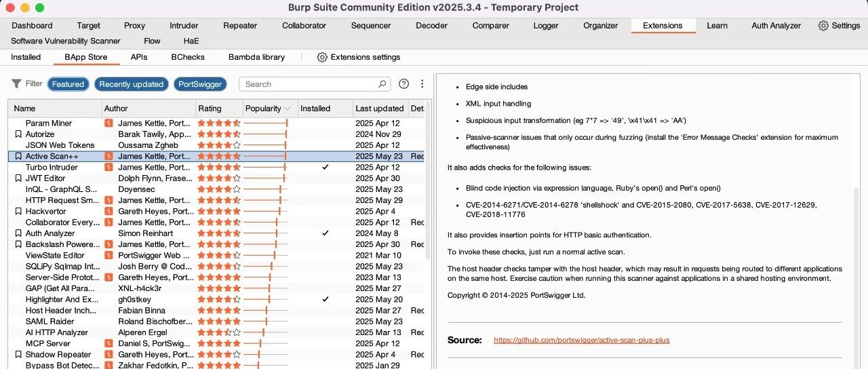Click bookmark icon beside Autorize
The width and height of the screenshot is (868, 369).
point(18,134)
